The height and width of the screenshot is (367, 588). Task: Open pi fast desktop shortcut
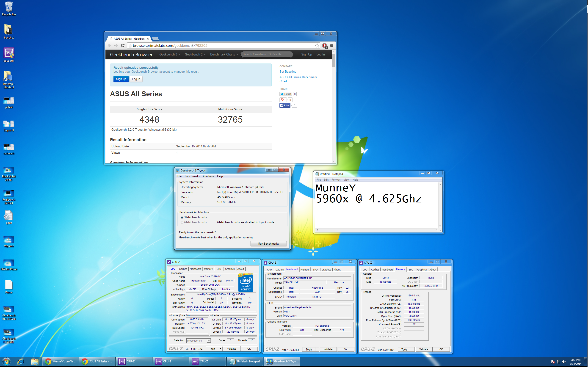pyautogui.click(x=9, y=102)
